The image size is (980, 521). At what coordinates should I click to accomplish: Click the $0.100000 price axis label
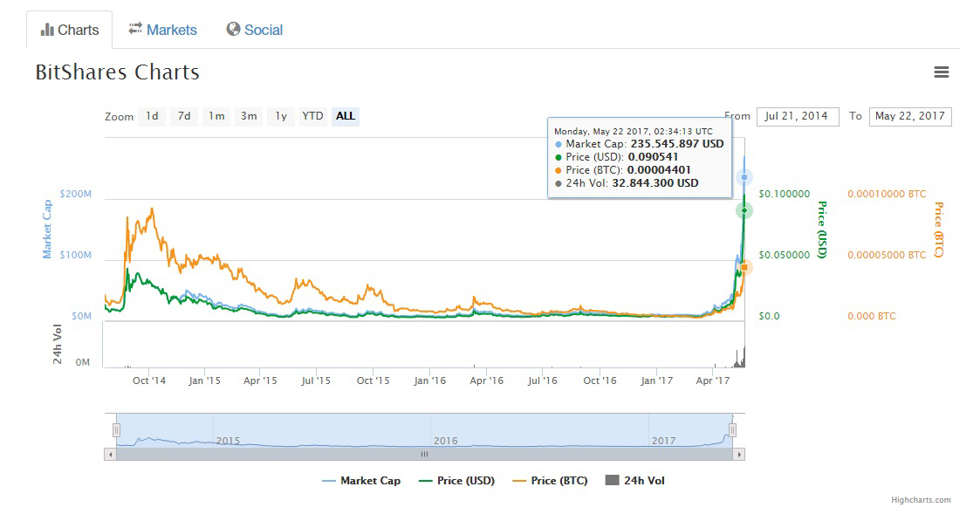(x=785, y=194)
